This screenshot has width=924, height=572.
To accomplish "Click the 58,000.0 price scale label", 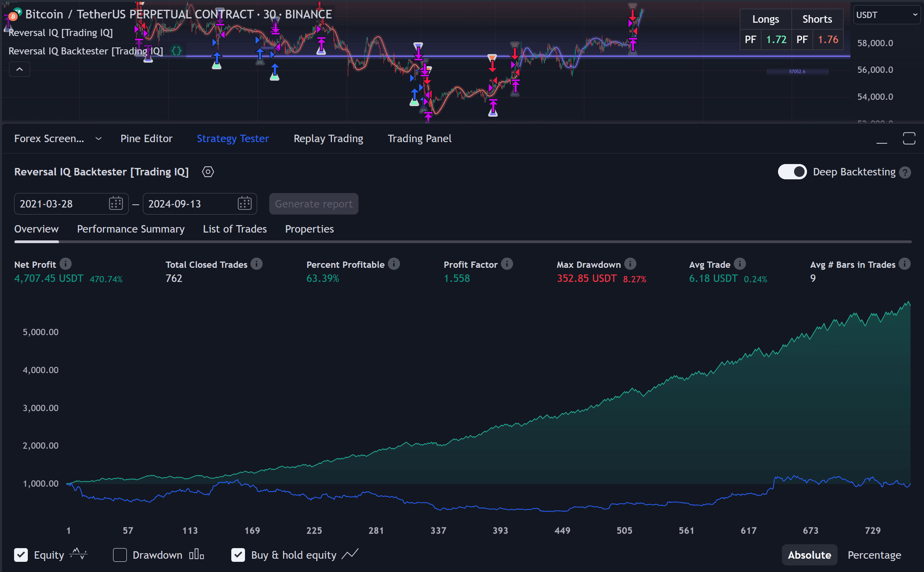I will point(875,43).
